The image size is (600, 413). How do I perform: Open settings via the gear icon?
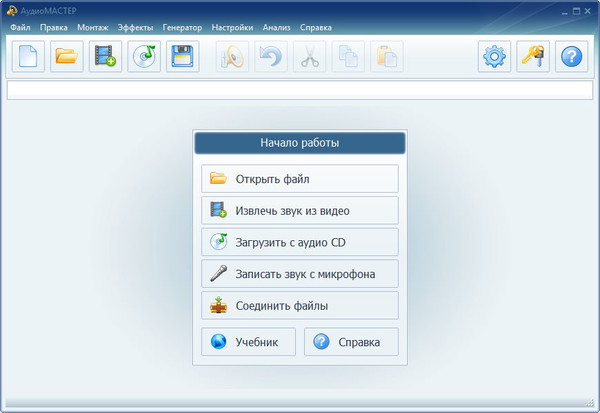(494, 57)
